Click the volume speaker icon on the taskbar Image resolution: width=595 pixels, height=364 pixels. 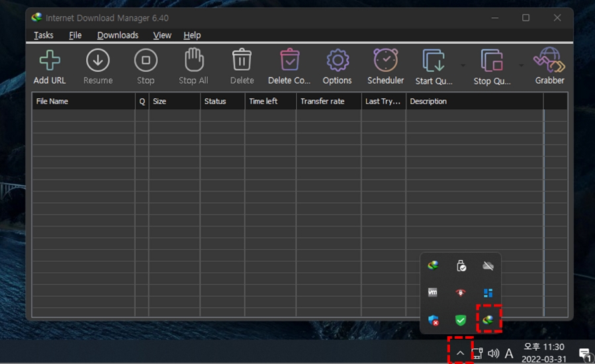click(493, 353)
